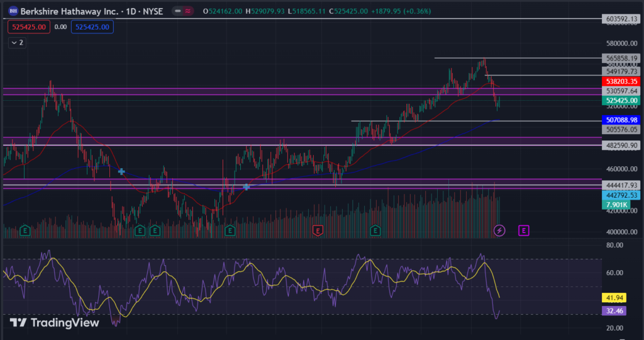Click the green 525425.00 current price label
The image size is (644, 340).
pos(621,101)
